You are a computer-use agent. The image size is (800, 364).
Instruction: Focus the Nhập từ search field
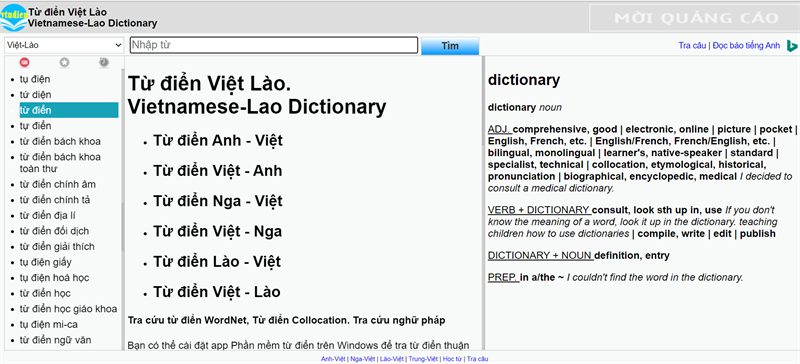[274, 45]
